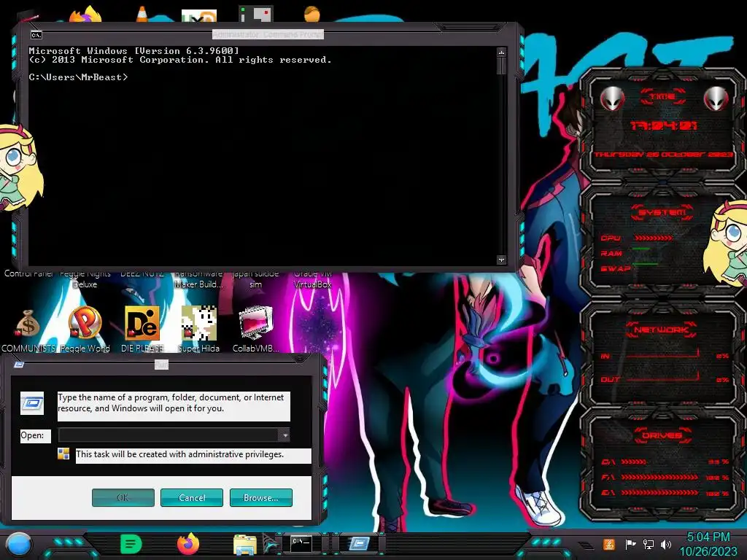Screen dimensions: 747x560
Task: Click Command Prompt scrollbar down arrow
Action: pyautogui.click(x=501, y=260)
